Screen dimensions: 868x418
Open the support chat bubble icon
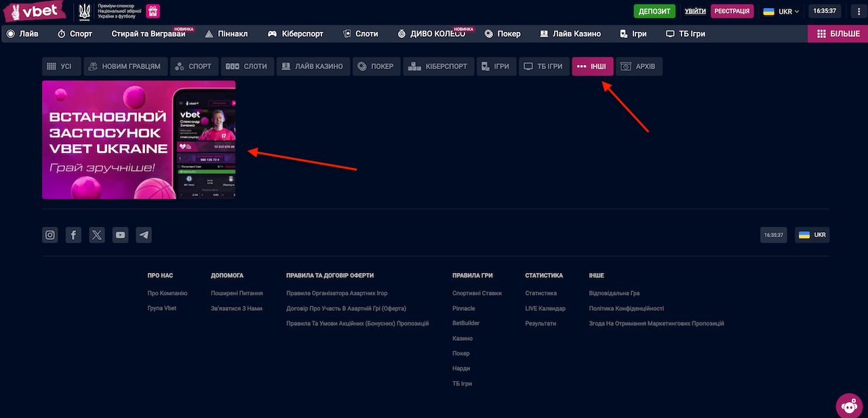click(x=848, y=406)
